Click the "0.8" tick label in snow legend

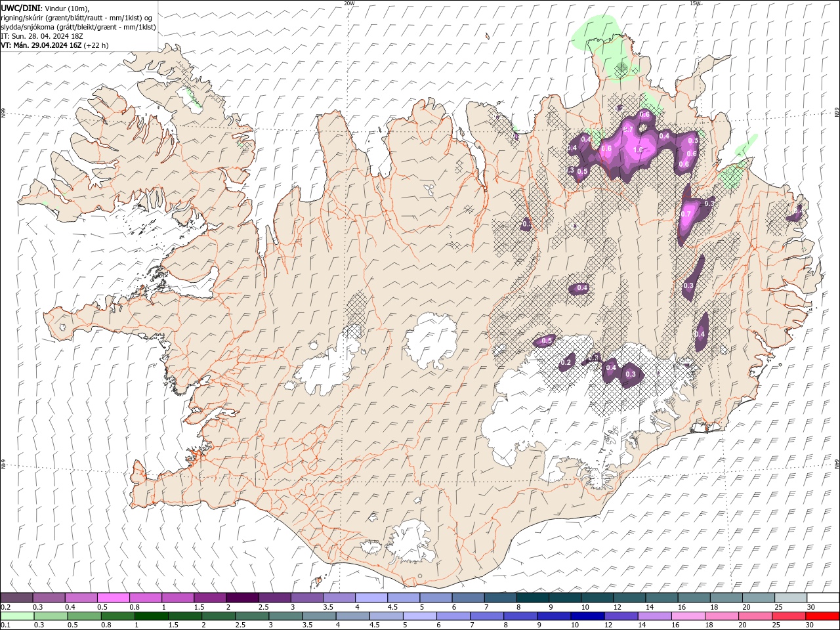135,607
